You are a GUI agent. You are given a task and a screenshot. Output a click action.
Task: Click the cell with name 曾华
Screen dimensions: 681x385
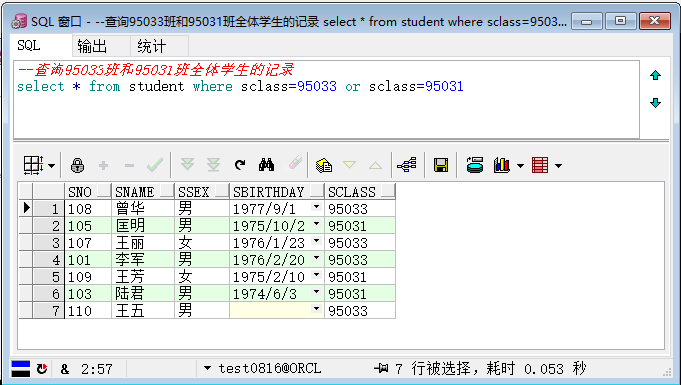pos(143,209)
